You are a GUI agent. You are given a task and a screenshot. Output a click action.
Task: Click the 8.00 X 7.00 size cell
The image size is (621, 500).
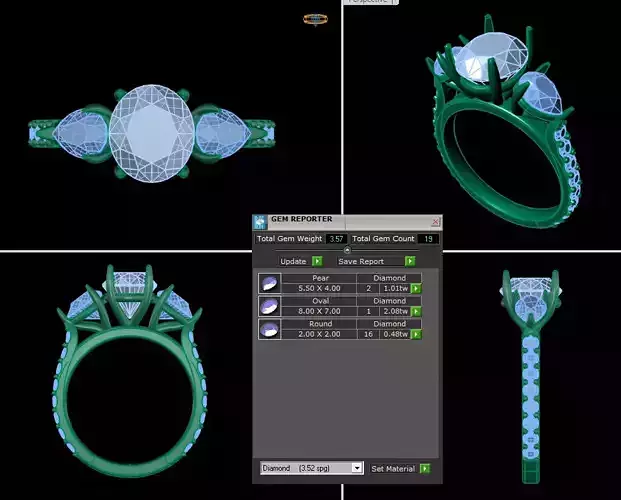pos(319,311)
